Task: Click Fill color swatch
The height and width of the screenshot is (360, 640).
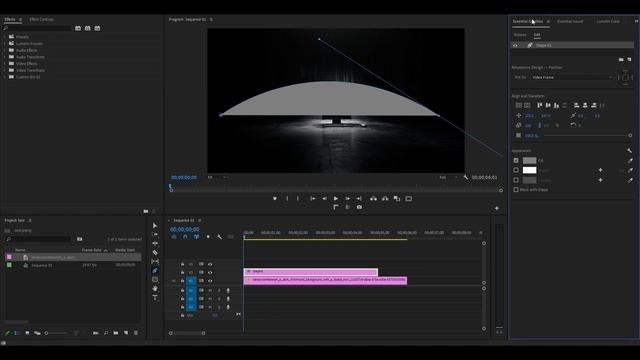Action: coord(529,160)
